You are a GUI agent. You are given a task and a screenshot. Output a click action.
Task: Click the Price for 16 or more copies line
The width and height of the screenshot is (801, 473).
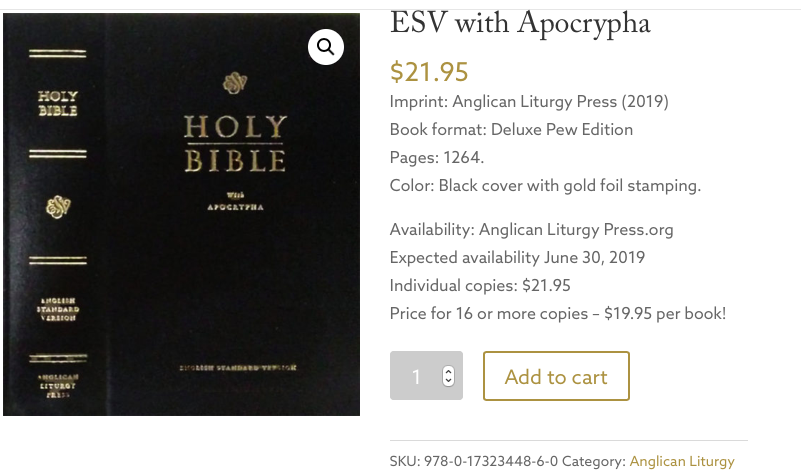pos(557,313)
